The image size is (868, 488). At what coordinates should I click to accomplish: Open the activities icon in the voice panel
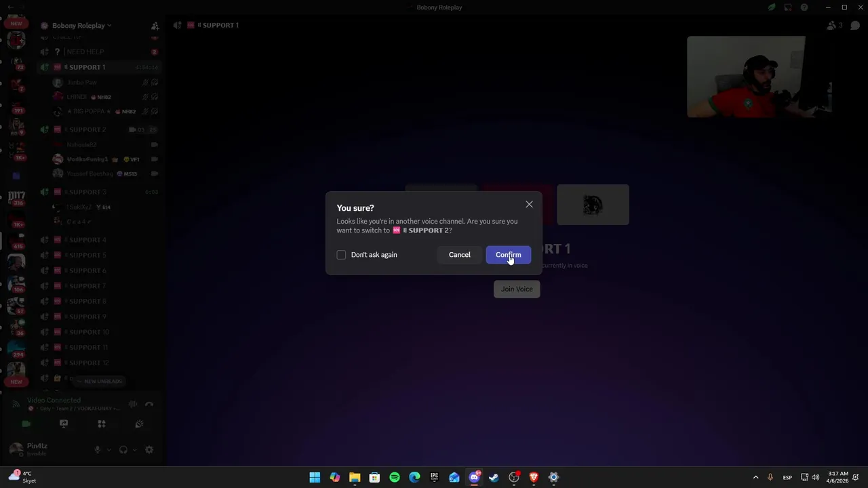pos(102,424)
